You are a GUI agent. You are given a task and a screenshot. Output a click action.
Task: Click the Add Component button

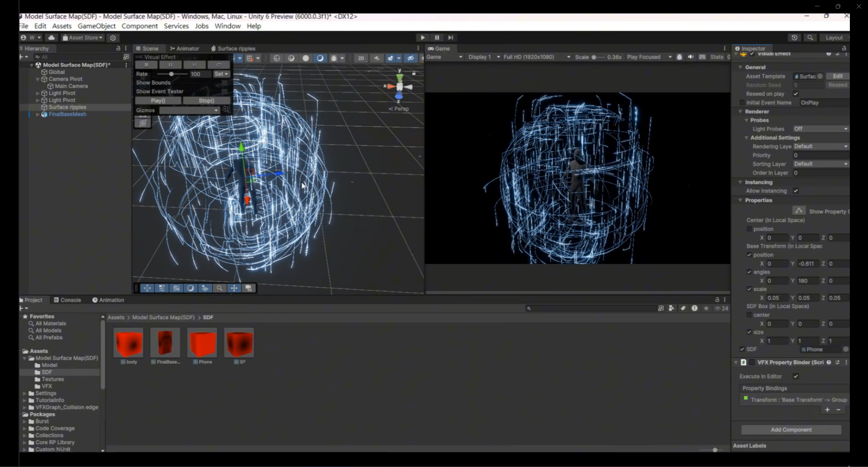(x=791, y=430)
